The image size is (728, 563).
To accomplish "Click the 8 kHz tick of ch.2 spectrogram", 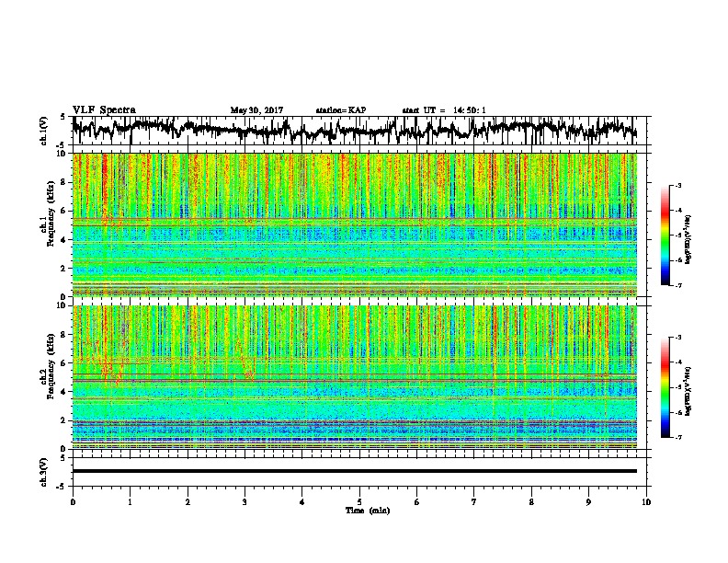I will (63, 335).
